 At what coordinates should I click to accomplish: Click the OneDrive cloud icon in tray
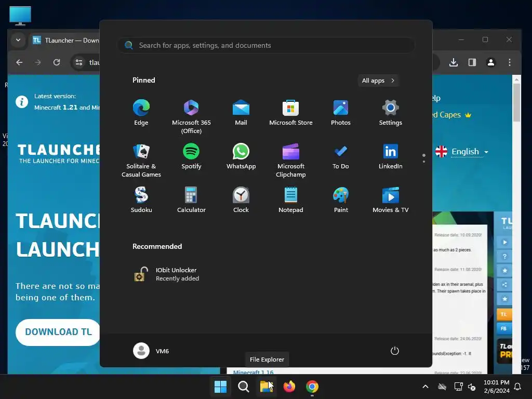(x=442, y=387)
